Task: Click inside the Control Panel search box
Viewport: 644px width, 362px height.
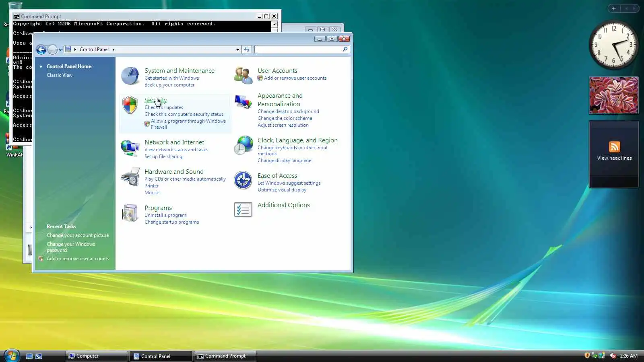Action: click(298, 49)
